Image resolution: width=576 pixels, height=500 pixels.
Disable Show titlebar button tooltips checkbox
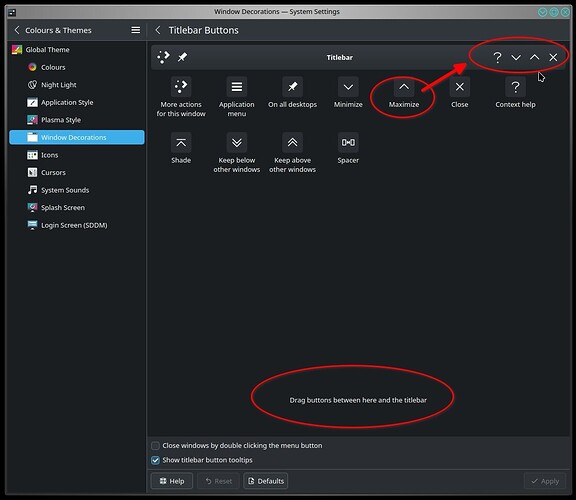155,460
